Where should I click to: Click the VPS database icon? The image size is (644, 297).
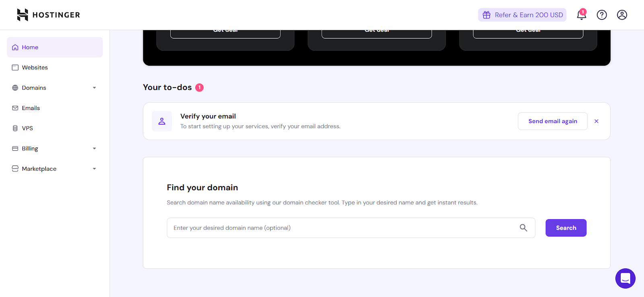[x=15, y=128]
